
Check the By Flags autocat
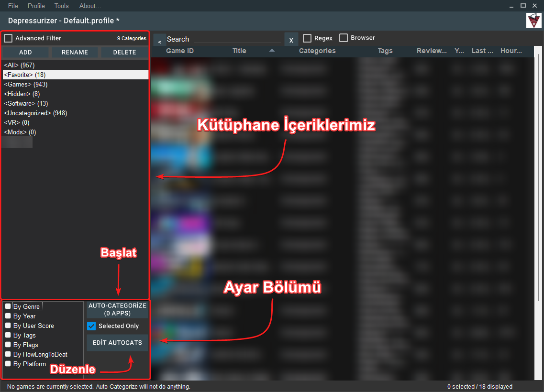pyautogui.click(x=8, y=345)
